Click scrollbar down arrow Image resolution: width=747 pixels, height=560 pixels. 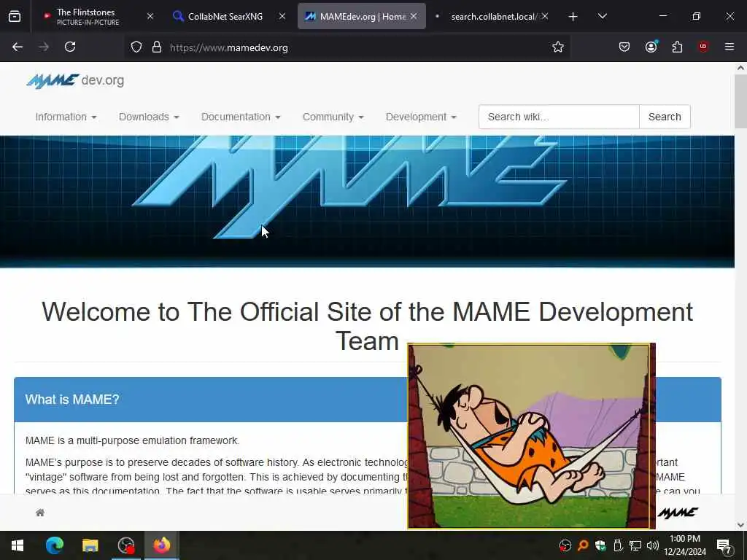click(x=740, y=525)
